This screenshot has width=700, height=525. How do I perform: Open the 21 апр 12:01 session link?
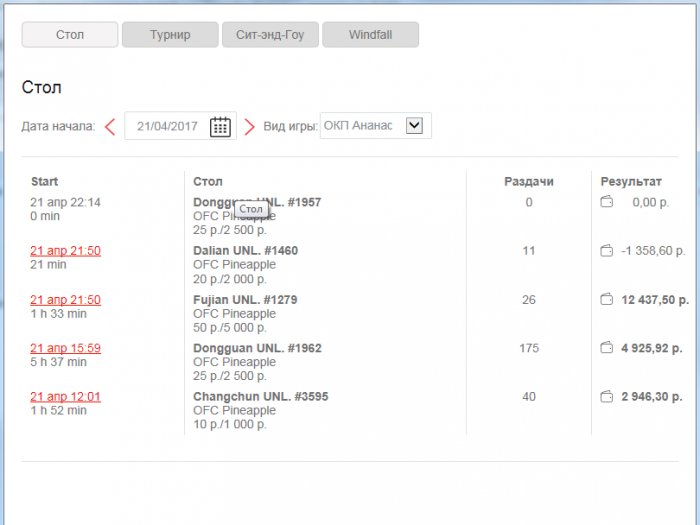pyautogui.click(x=66, y=396)
